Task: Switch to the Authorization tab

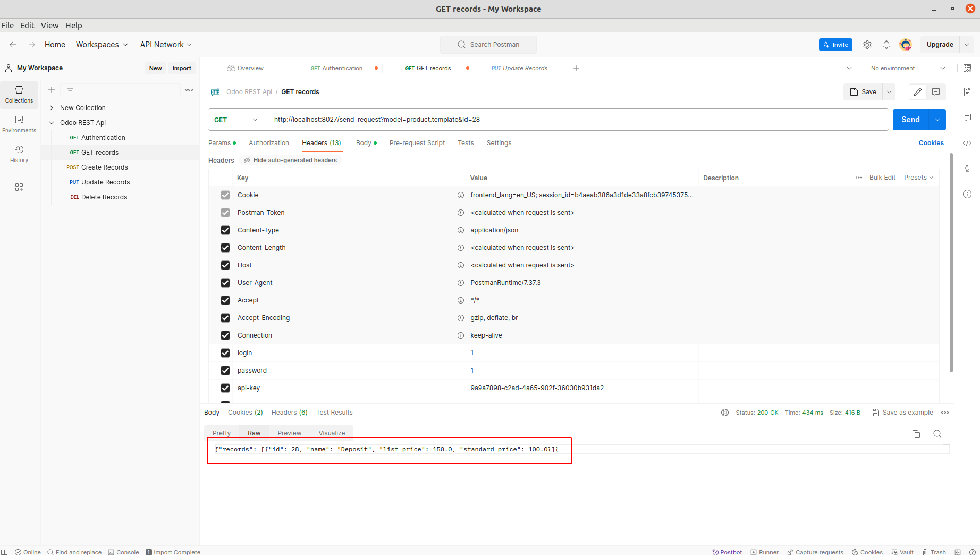Action: click(x=269, y=143)
